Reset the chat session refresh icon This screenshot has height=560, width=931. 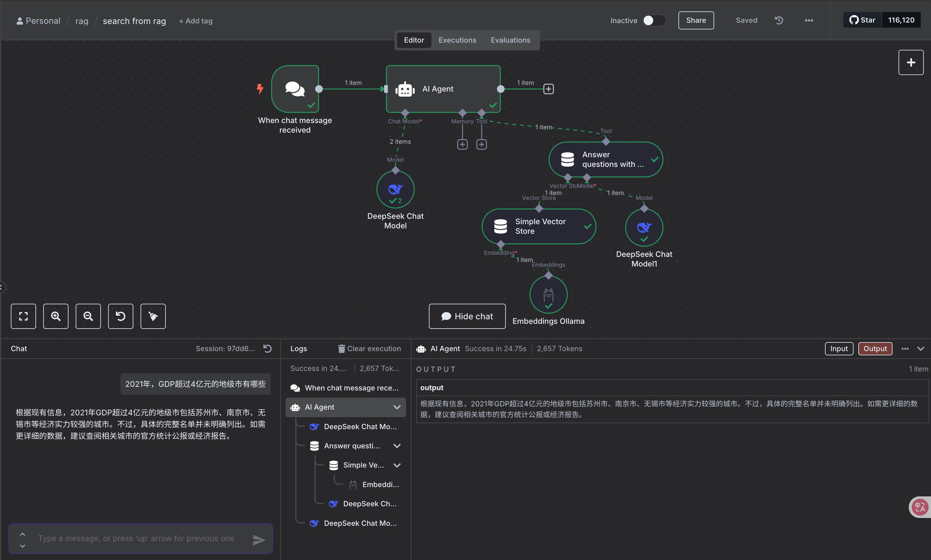pos(267,348)
